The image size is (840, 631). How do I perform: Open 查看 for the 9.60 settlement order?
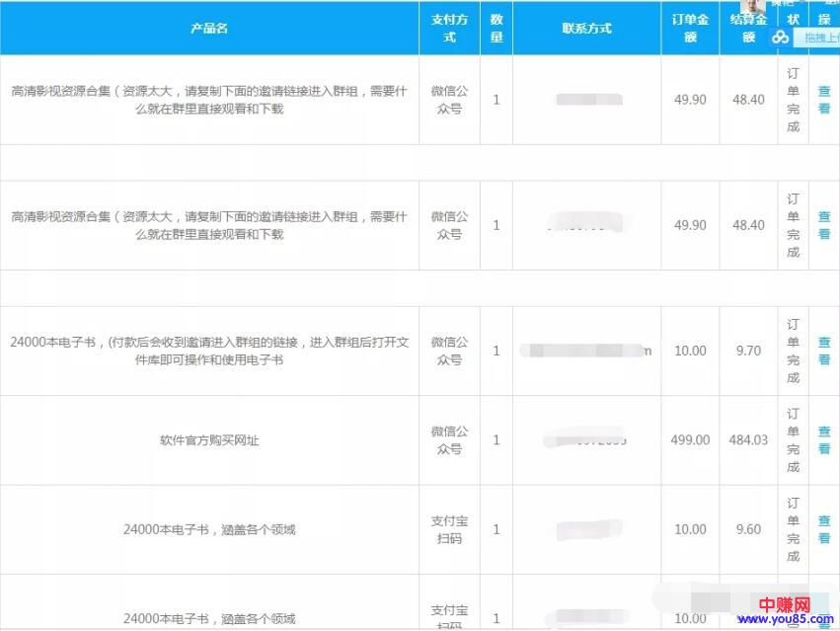tap(824, 529)
